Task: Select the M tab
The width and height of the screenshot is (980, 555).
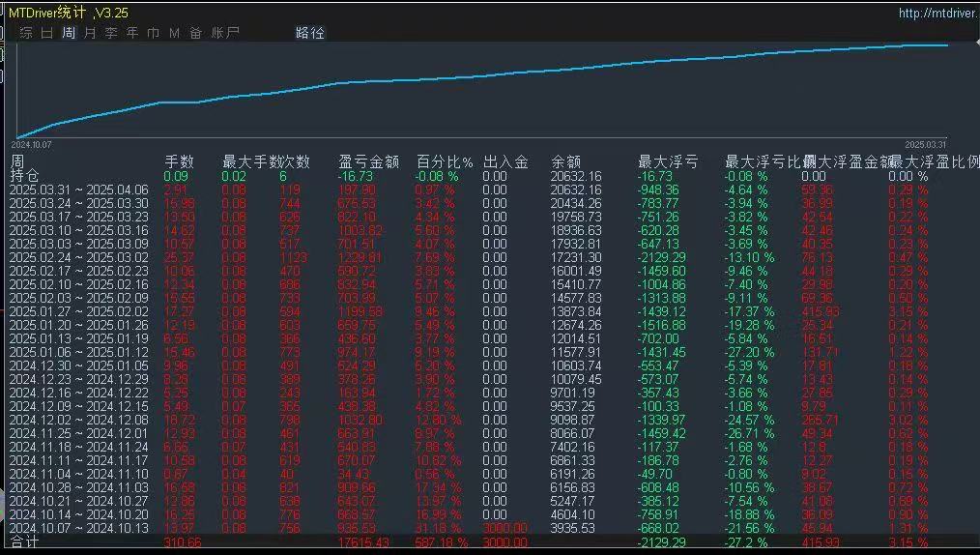Action: pyautogui.click(x=174, y=33)
